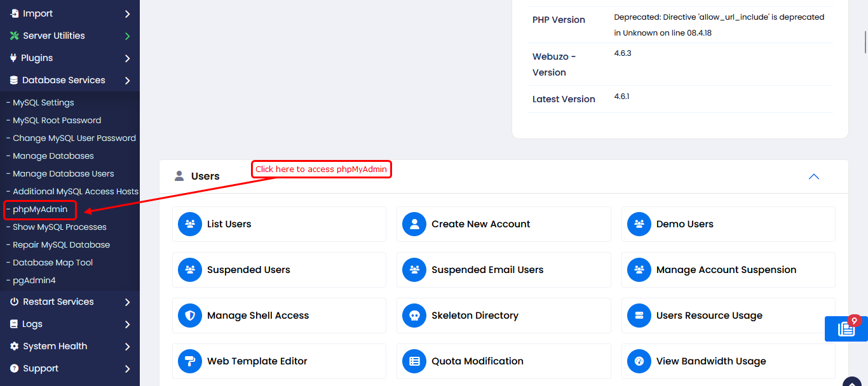Open phpMyAdmin from the sidebar
868x386 pixels.
(x=40, y=210)
